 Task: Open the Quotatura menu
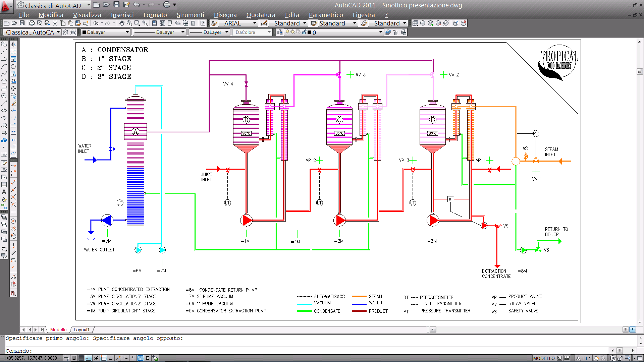(x=261, y=15)
